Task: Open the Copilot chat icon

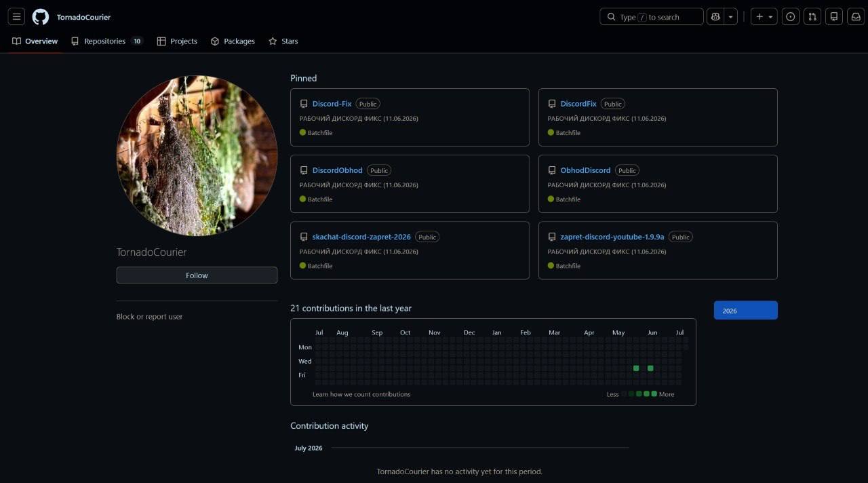Action: [x=715, y=17]
